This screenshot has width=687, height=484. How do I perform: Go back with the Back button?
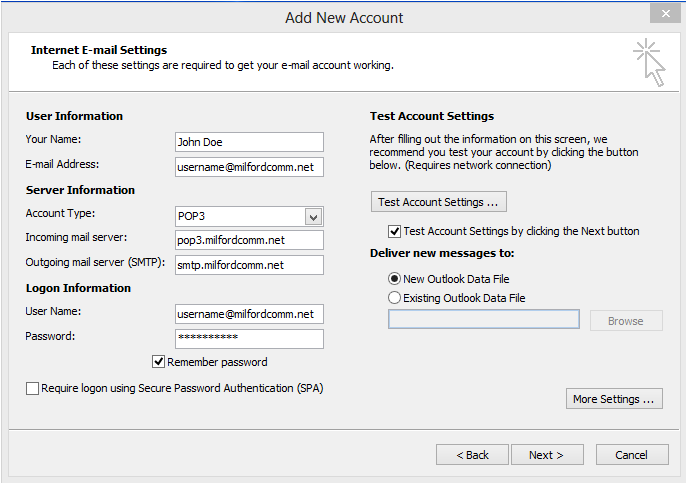[472, 455]
